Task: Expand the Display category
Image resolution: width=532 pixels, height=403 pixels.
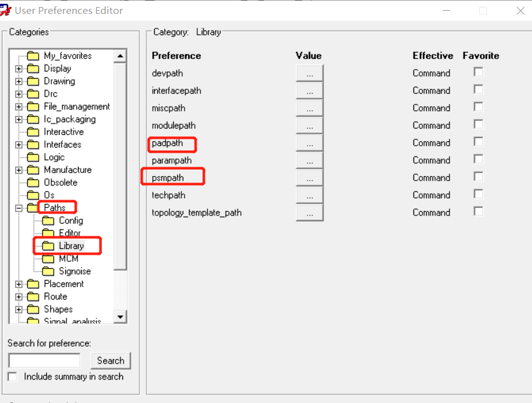Action: tap(19, 69)
